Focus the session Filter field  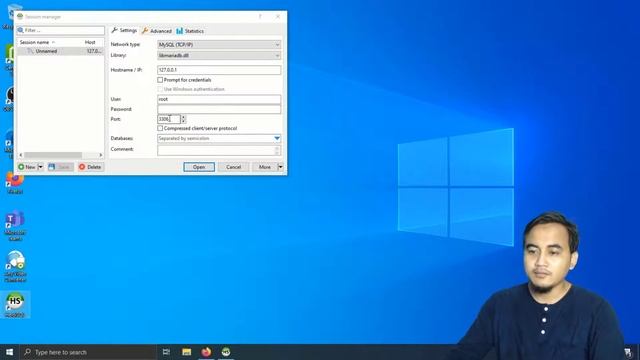pyautogui.click(x=60, y=30)
